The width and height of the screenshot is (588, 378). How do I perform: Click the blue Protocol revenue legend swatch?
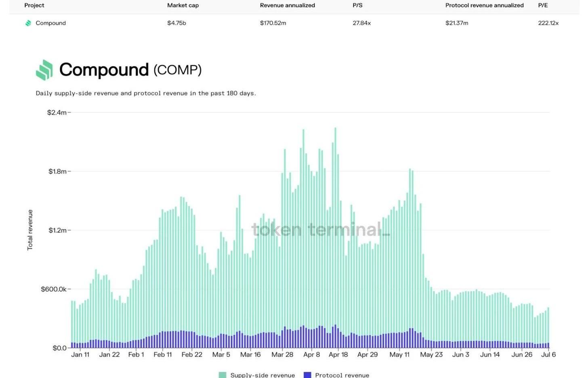(x=307, y=375)
